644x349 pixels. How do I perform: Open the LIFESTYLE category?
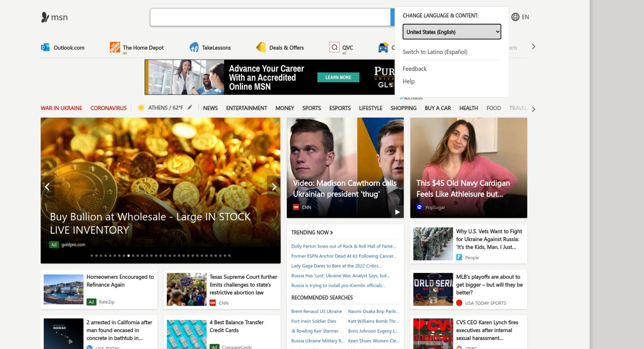tap(371, 108)
